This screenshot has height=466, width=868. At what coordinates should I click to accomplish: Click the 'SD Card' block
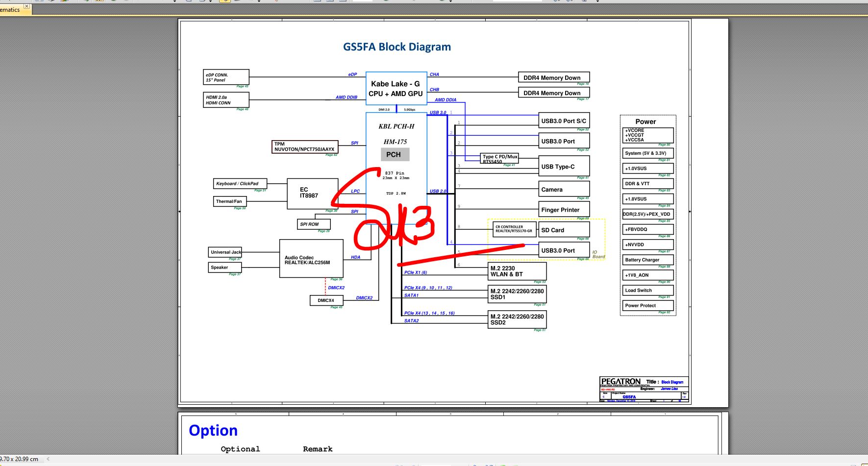pyautogui.click(x=564, y=230)
